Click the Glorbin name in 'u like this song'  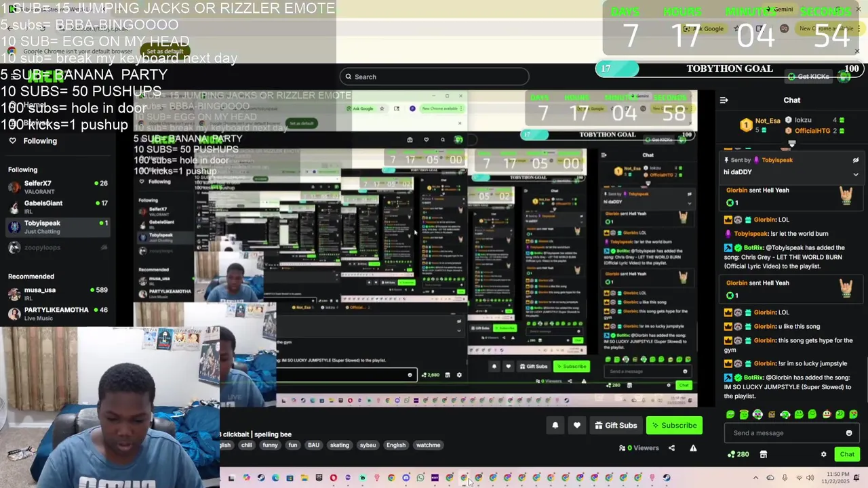[x=765, y=327]
